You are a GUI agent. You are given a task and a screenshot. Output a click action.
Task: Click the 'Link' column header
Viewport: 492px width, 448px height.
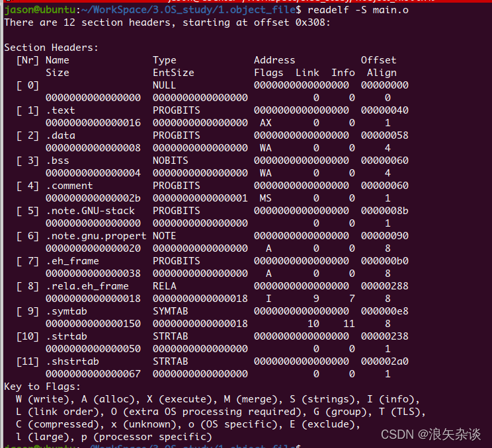[x=307, y=73]
